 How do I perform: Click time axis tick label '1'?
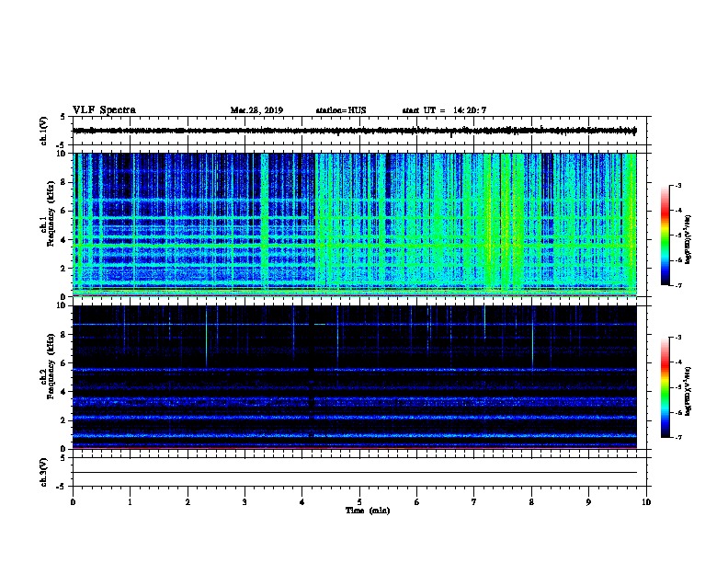pyautogui.click(x=130, y=501)
